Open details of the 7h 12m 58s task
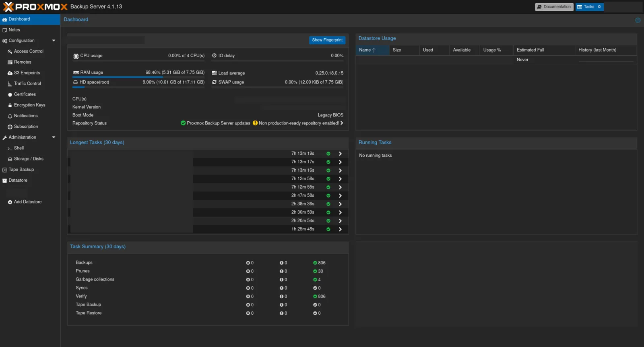644x347 pixels. click(x=340, y=179)
